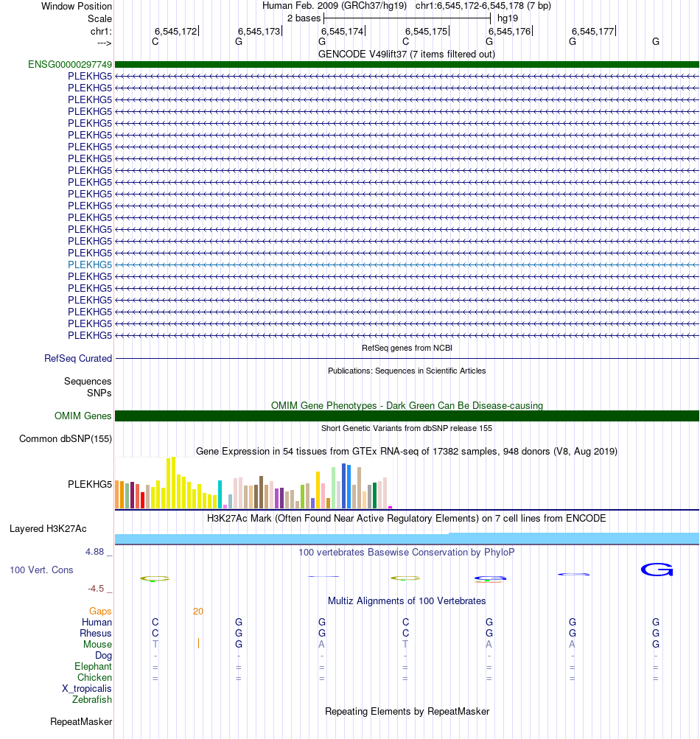The image size is (700, 739).
Task: Open 'Short Genetic Variants from dbSNP release 155' title
Action: tap(407, 428)
